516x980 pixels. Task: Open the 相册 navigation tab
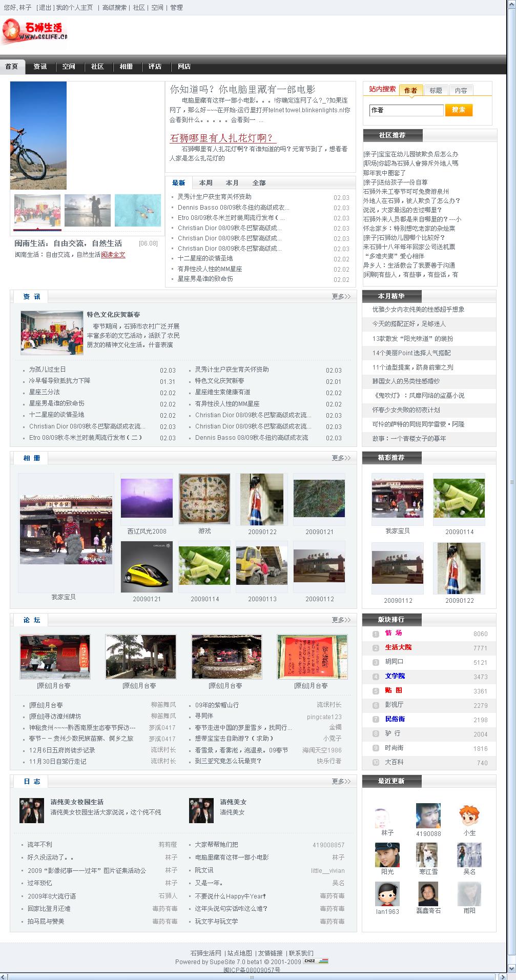pos(127,67)
